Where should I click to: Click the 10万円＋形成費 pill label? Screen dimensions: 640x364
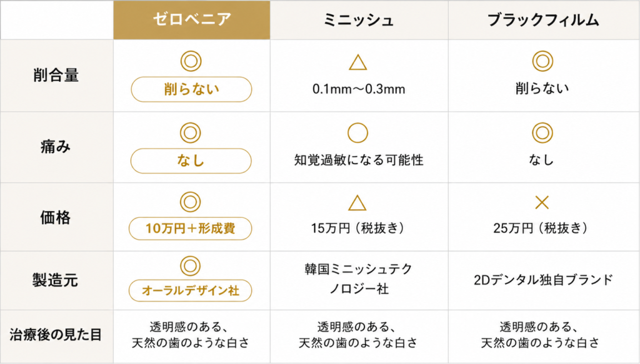click(x=190, y=229)
